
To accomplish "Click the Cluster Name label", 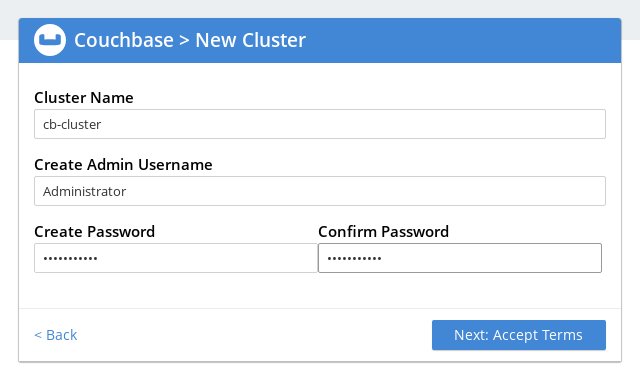I will coord(84,98).
